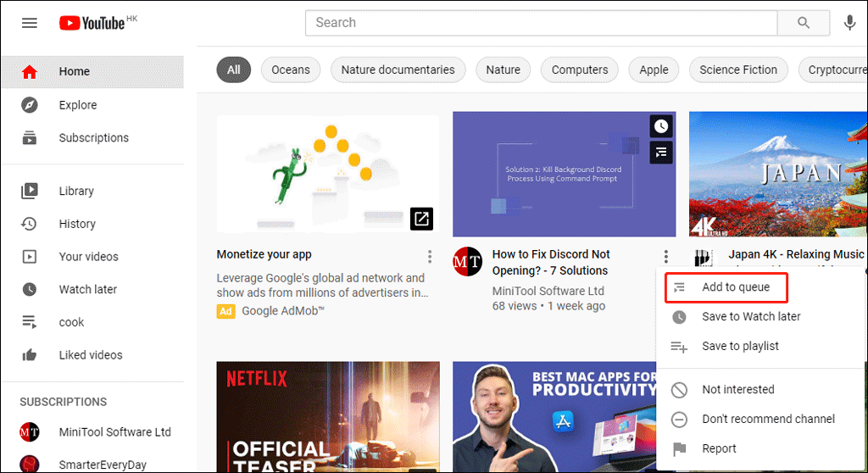Select the Oceans filter chip
The height and width of the screenshot is (473, 868).
(x=291, y=70)
